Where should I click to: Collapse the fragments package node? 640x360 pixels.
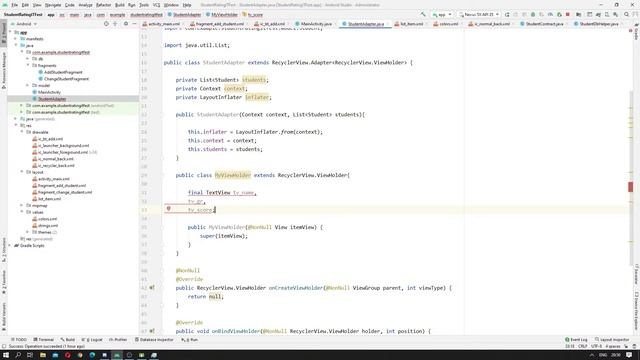pos(28,65)
